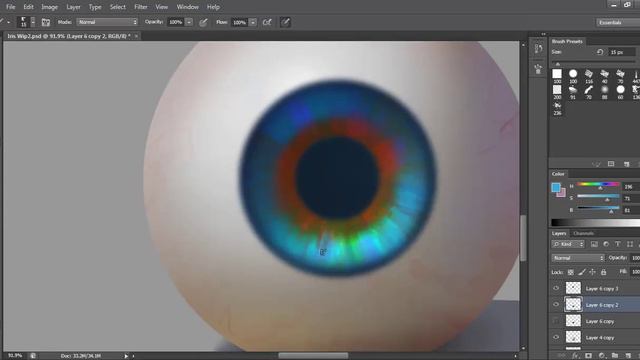
Task: Lock layer position icon
Action: (592, 272)
